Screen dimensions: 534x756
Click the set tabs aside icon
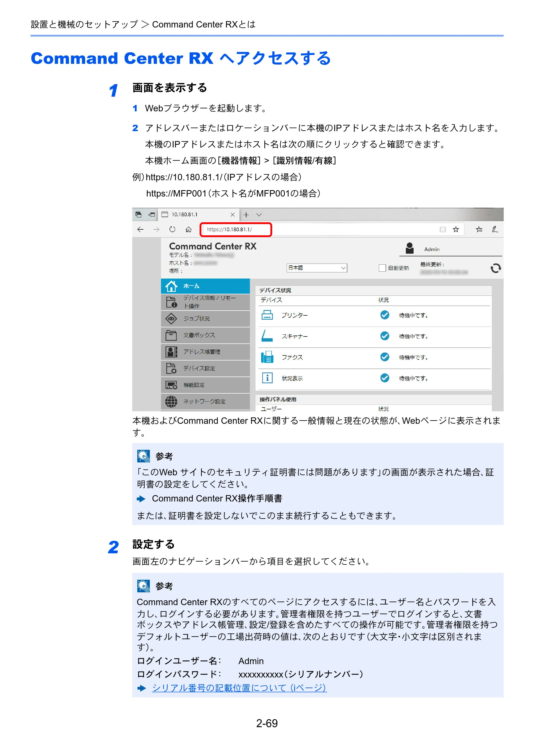(x=151, y=215)
